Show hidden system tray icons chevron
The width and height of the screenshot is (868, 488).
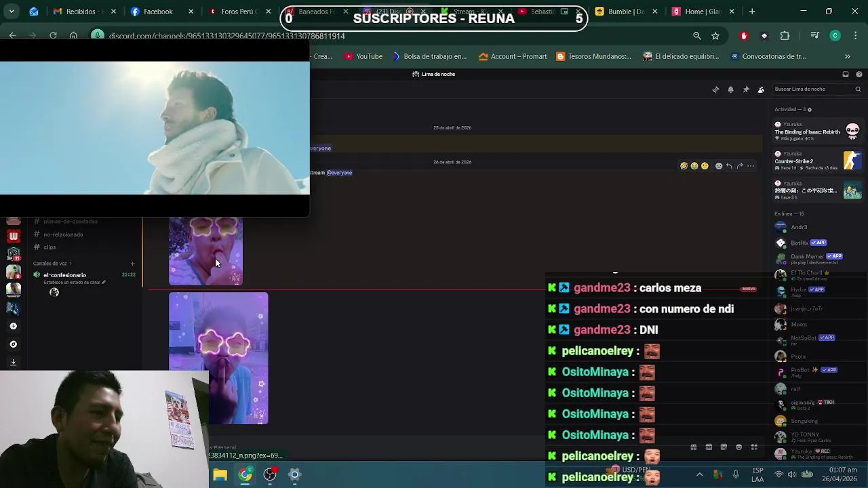(x=700, y=474)
